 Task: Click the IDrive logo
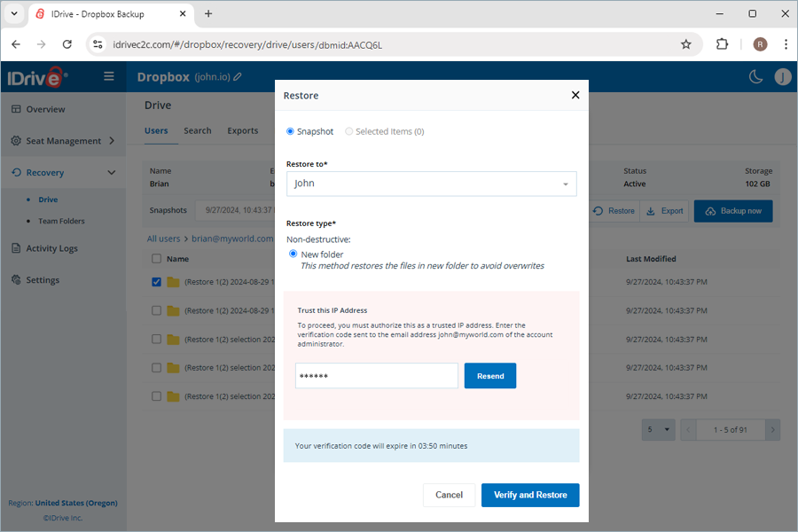[36, 77]
